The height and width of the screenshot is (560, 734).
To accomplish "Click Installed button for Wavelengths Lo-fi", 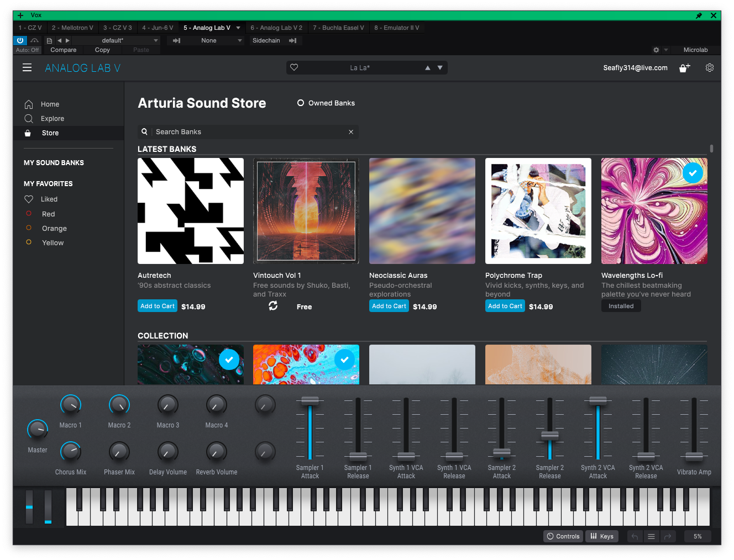I will [621, 306].
